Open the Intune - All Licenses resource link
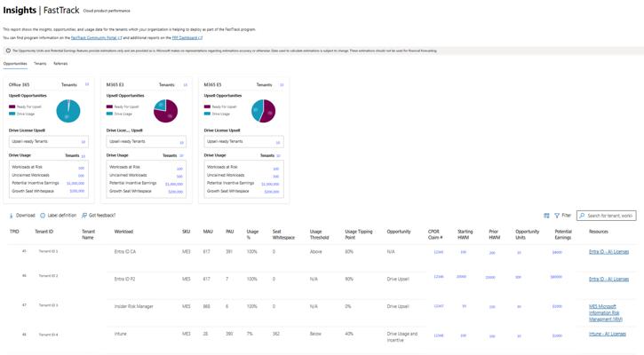The image size is (644, 355). [607, 335]
